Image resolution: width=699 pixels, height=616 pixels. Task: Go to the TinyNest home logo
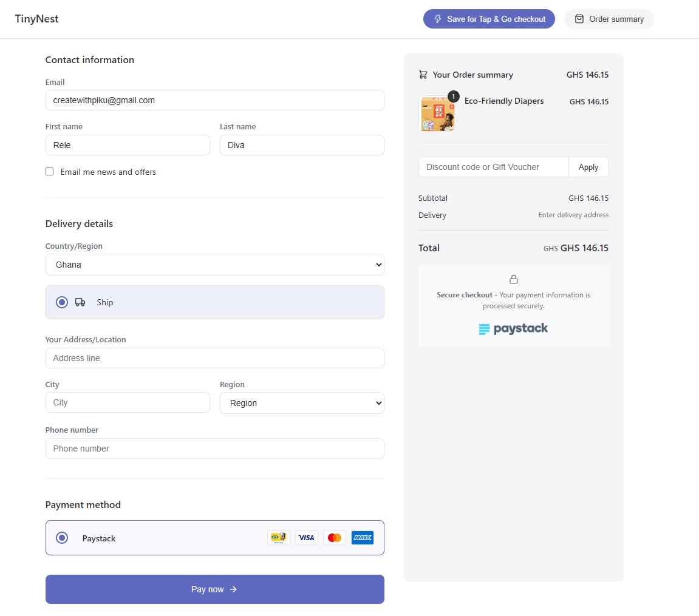coord(36,19)
